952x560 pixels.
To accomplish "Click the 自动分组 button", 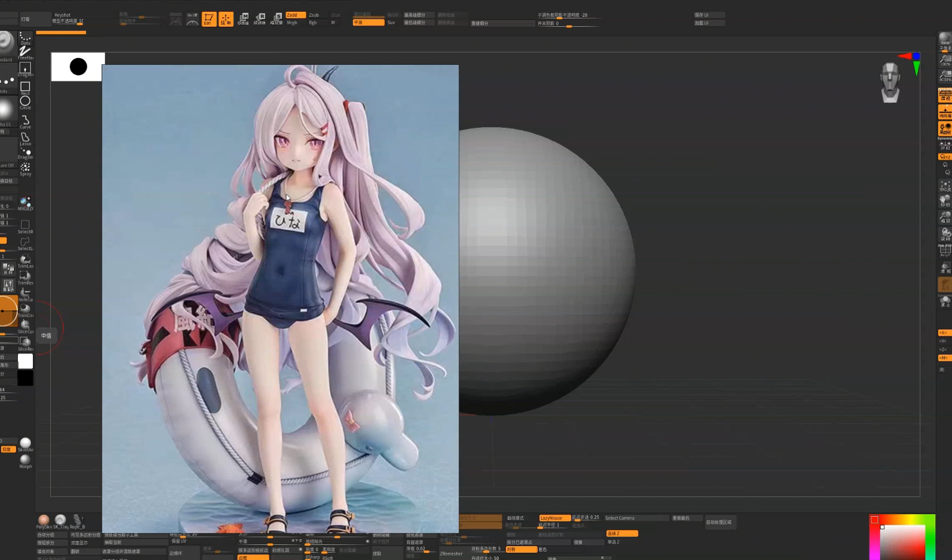I will pos(53,535).
